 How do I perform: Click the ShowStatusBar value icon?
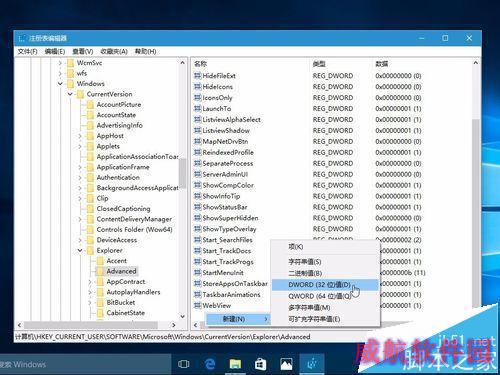tap(198, 207)
